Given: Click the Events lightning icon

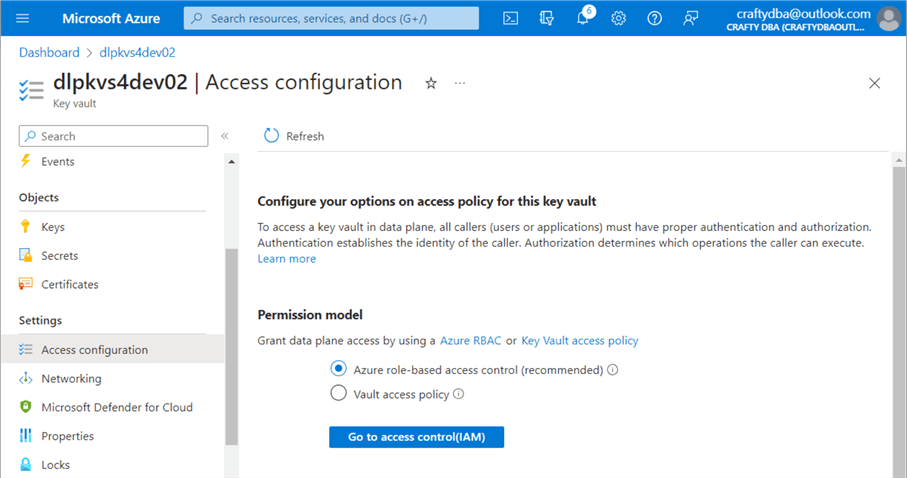Looking at the screenshot, I should tap(25, 161).
